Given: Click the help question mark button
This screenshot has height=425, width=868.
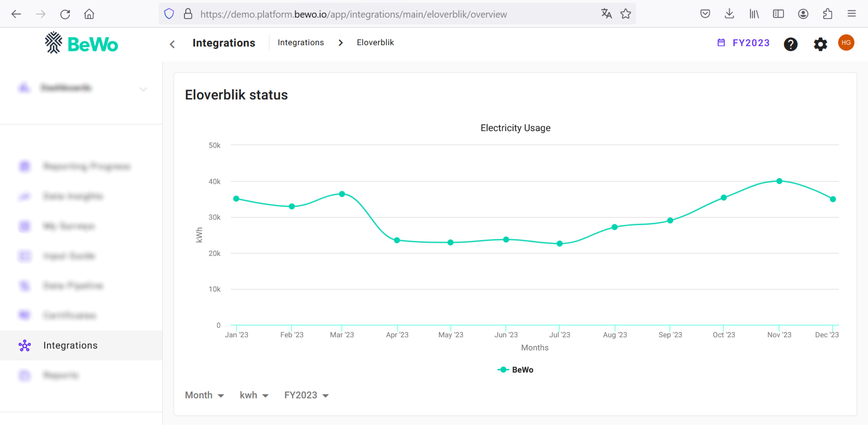Looking at the screenshot, I should pyautogui.click(x=791, y=42).
